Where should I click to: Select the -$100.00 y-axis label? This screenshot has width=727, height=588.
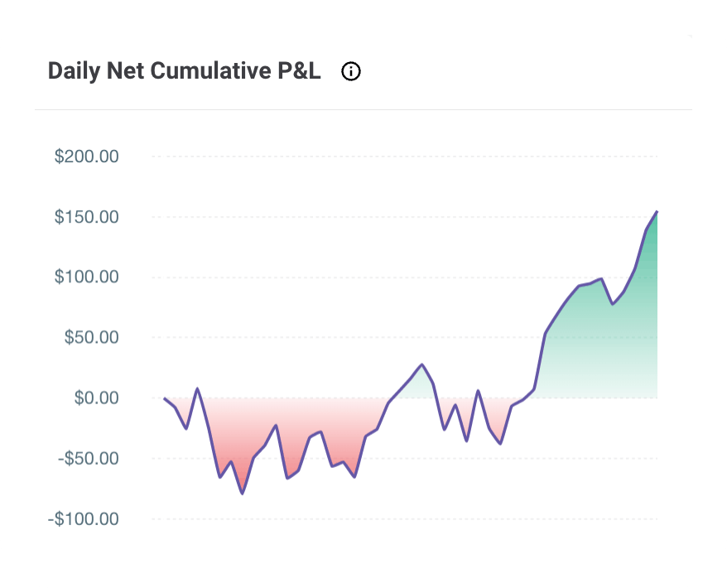(84, 518)
